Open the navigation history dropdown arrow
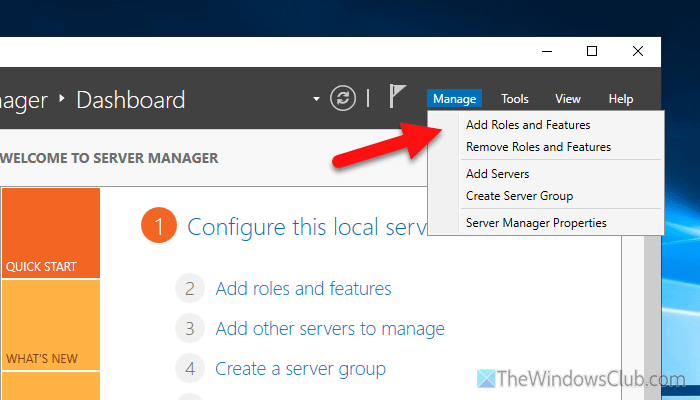 click(x=316, y=99)
